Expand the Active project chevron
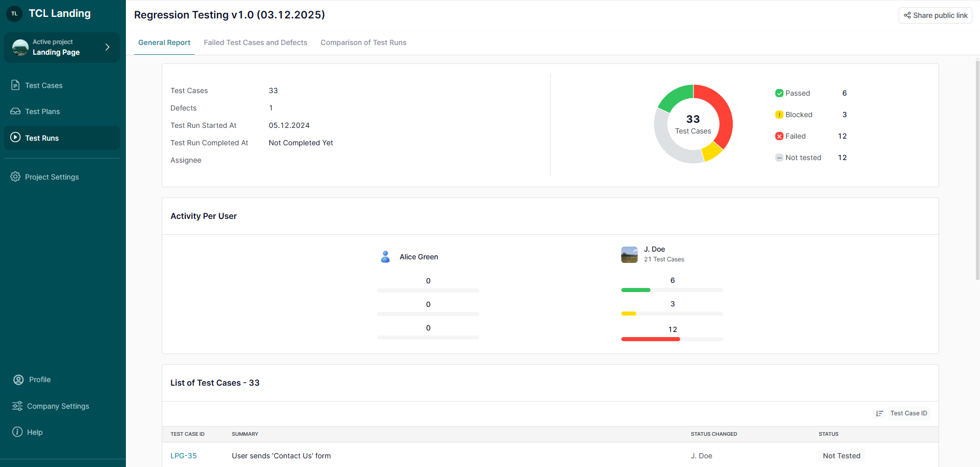The width and height of the screenshot is (980, 467). (107, 47)
